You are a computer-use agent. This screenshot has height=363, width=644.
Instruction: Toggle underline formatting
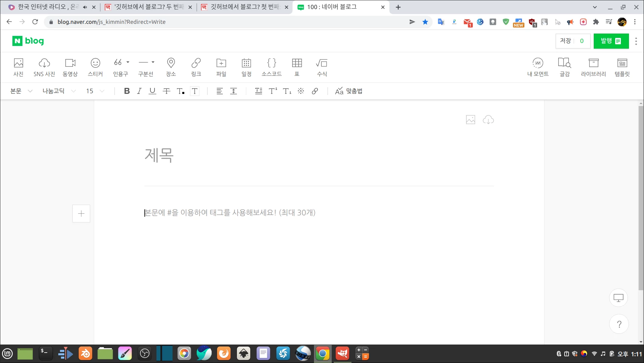pos(152,91)
